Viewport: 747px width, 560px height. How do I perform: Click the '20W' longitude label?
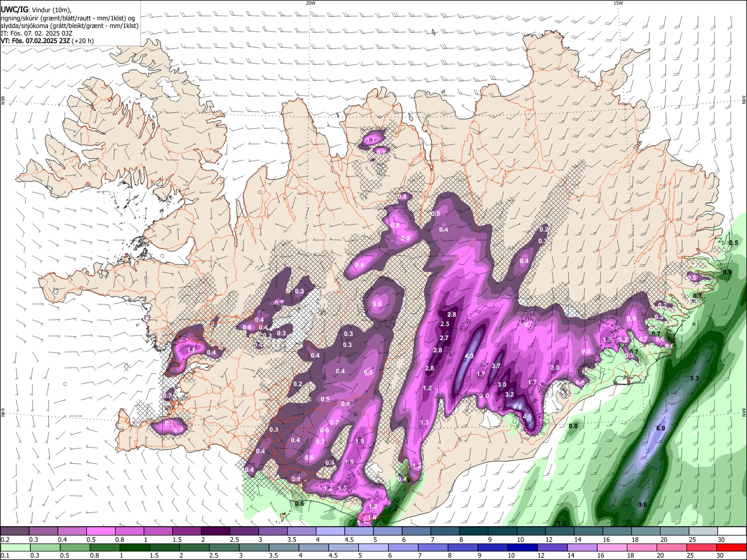pos(310,3)
